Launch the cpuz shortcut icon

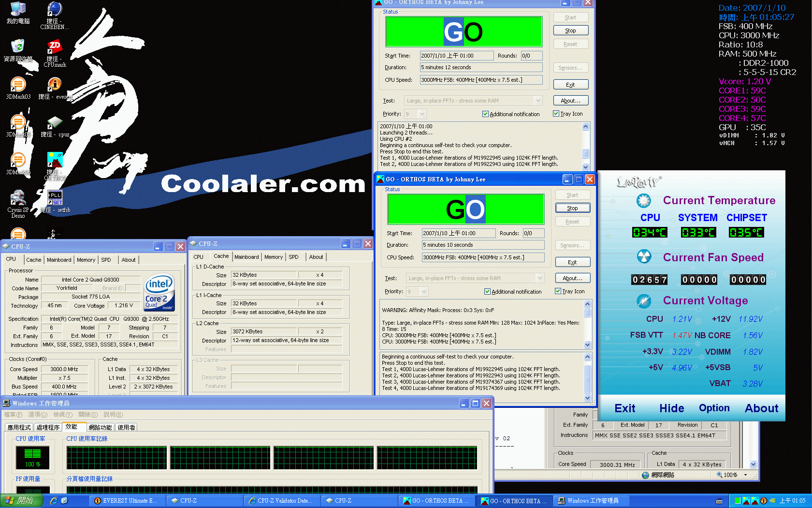pyautogui.click(x=55, y=125)
